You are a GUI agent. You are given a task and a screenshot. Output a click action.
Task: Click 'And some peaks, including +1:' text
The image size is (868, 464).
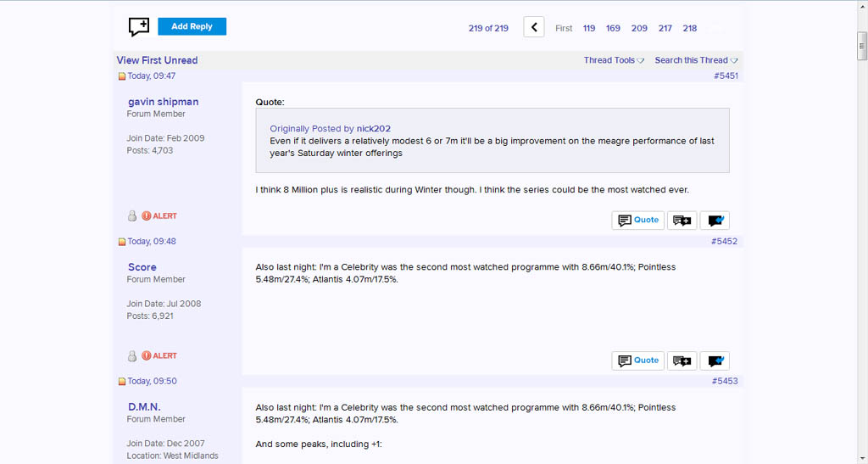319,444
